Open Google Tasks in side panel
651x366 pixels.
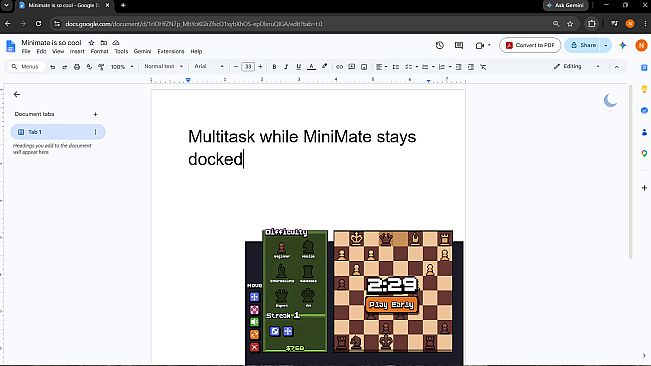point(644,110)
